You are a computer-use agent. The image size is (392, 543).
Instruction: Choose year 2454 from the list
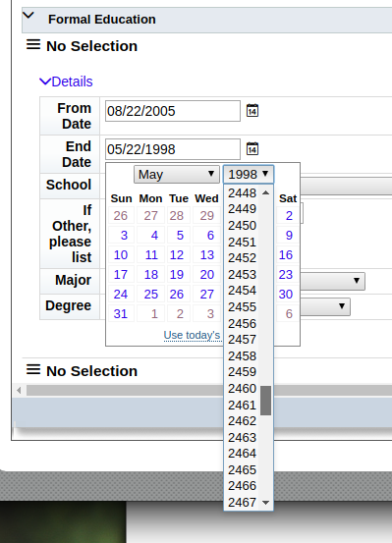(x=242, y=291)
